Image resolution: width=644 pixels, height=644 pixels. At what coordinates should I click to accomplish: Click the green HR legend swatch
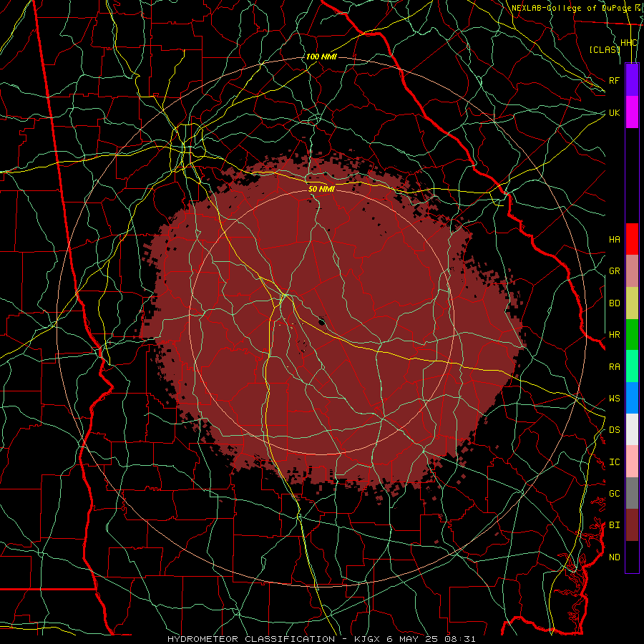coord(632,335)
